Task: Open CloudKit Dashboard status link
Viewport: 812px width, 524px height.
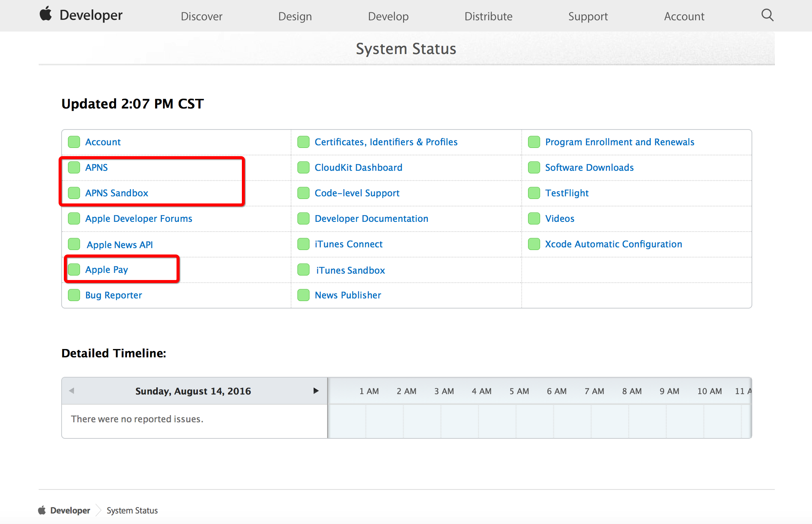Action: click(358, 167)
